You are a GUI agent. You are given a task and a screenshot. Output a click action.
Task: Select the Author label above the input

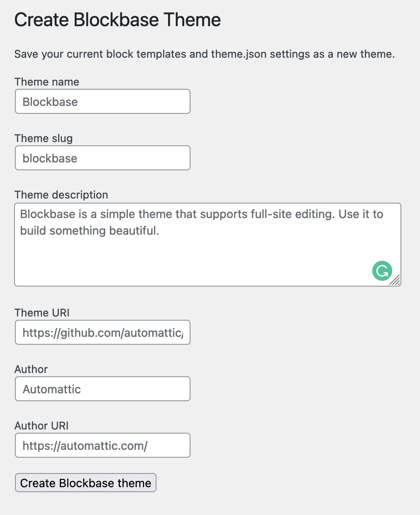pyautogui.click(x=31, y=369)
